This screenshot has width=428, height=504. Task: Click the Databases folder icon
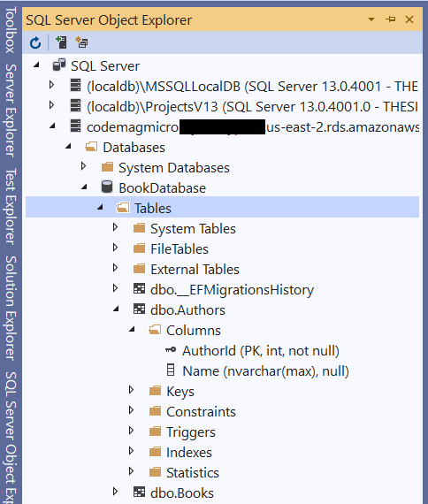(91, 147)
